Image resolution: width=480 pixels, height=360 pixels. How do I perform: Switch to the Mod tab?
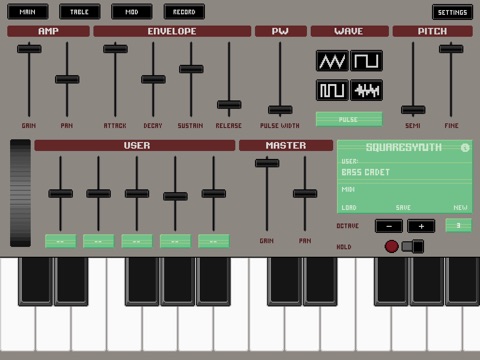tap(132, 12)
